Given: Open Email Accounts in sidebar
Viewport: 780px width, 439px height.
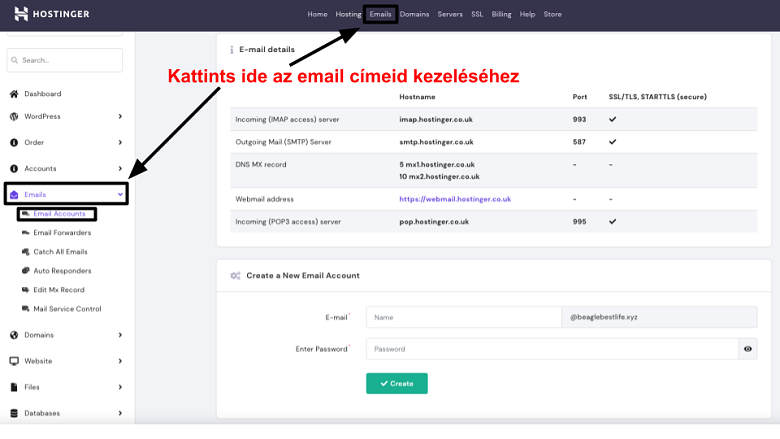Looking at the screenshot, I should [x=59, y=214].
